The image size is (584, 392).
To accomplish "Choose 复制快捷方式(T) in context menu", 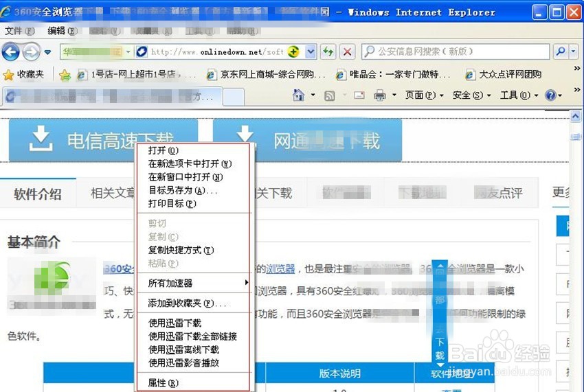I will click(193, 250).
